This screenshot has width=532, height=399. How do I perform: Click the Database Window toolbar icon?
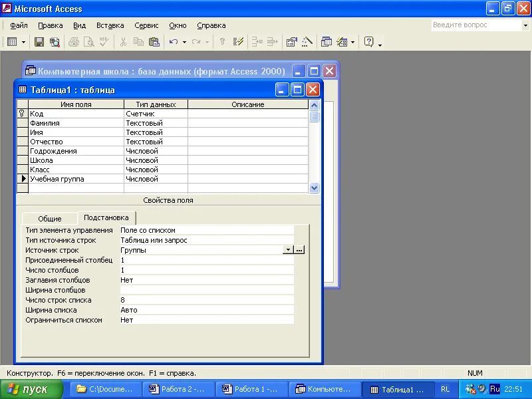click(327, 42)
